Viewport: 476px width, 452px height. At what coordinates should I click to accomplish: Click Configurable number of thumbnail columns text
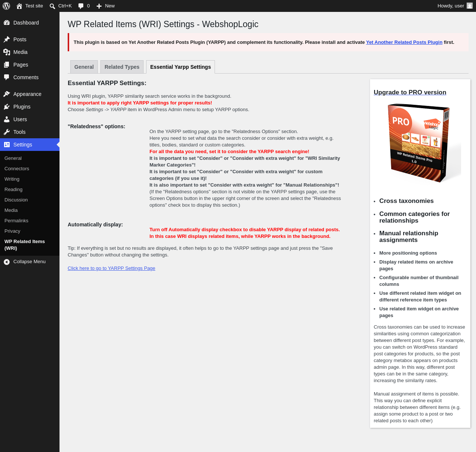point(419,281)
